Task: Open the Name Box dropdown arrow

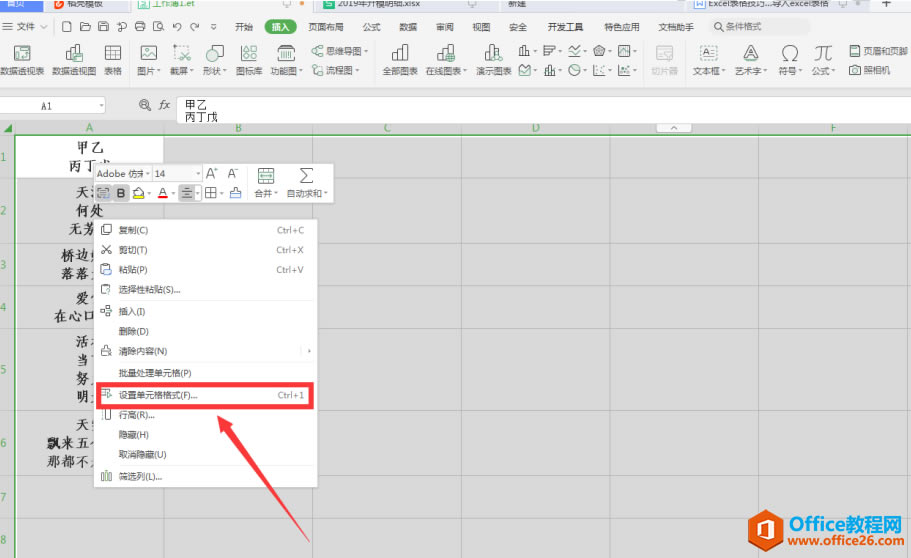Action: (x=102, y=106)
